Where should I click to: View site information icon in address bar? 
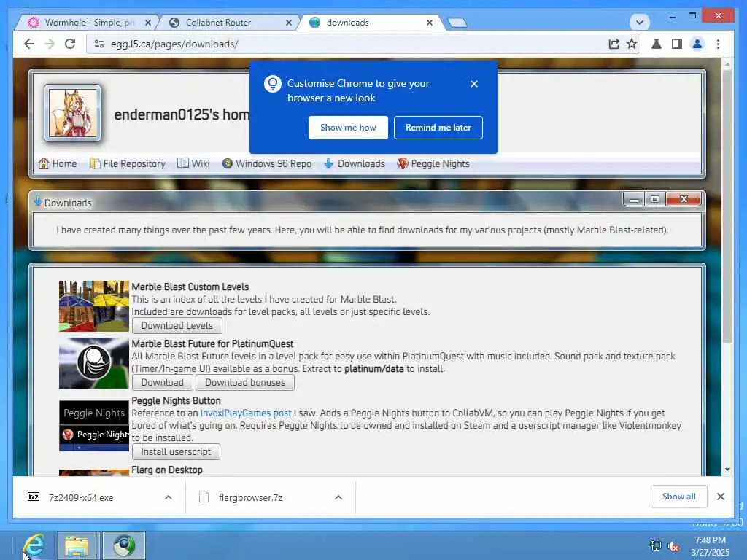pyautogui.click(x=99, y=44)
